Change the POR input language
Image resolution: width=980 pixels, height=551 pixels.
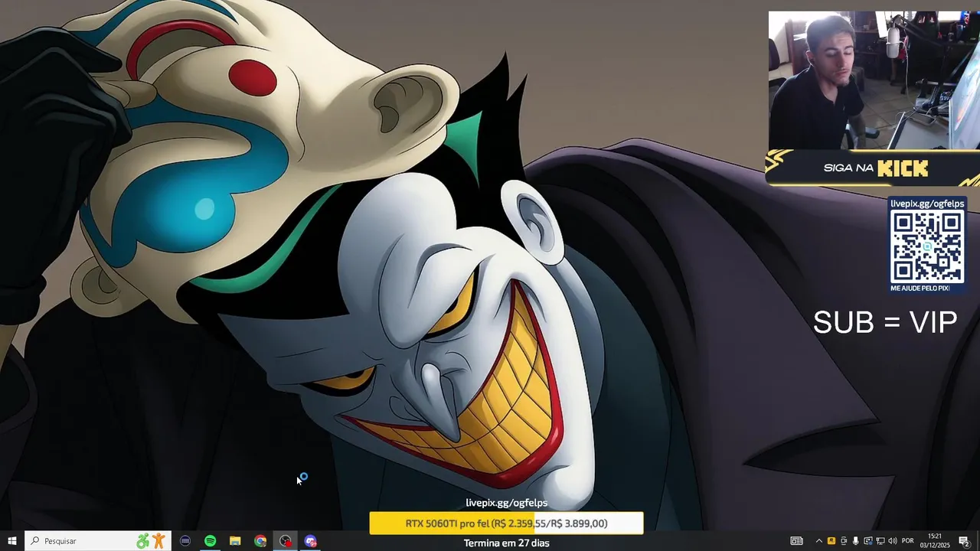[x=908, y=541]
